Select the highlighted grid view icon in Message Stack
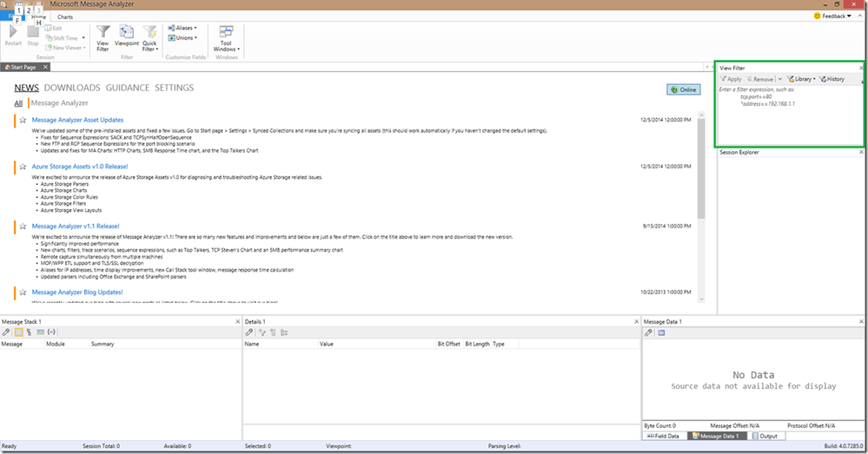The image size is (868, 454). pos(18,332)
